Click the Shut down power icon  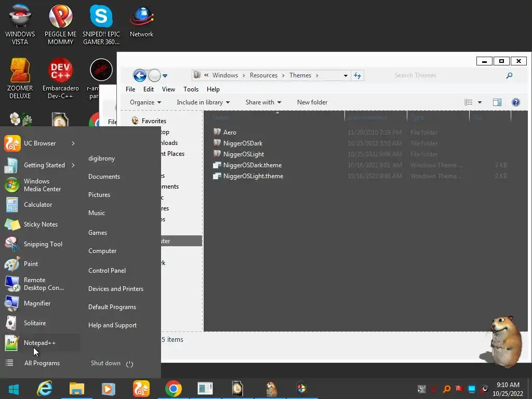pos(129,364)
